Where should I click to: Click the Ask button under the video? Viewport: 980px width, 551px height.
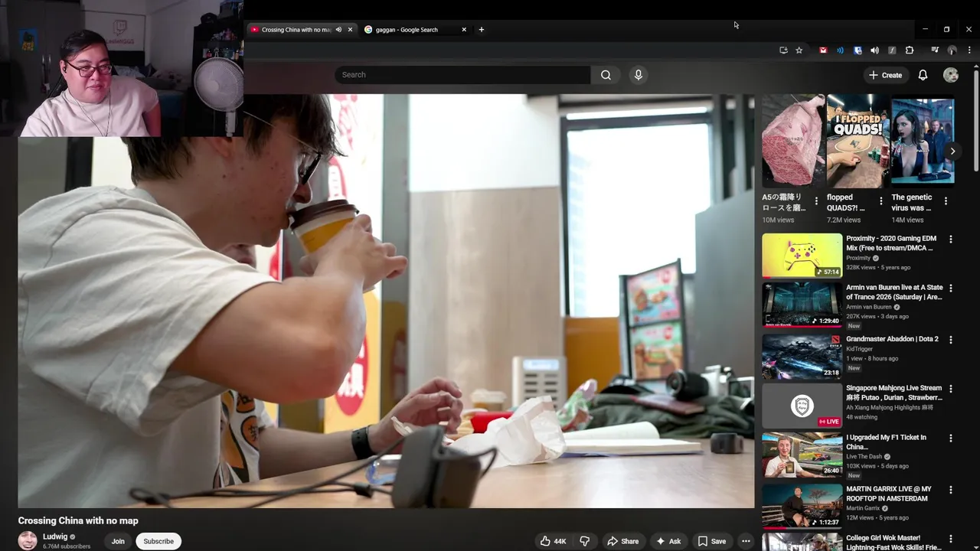pyautogui.click(x=668, y=541)
